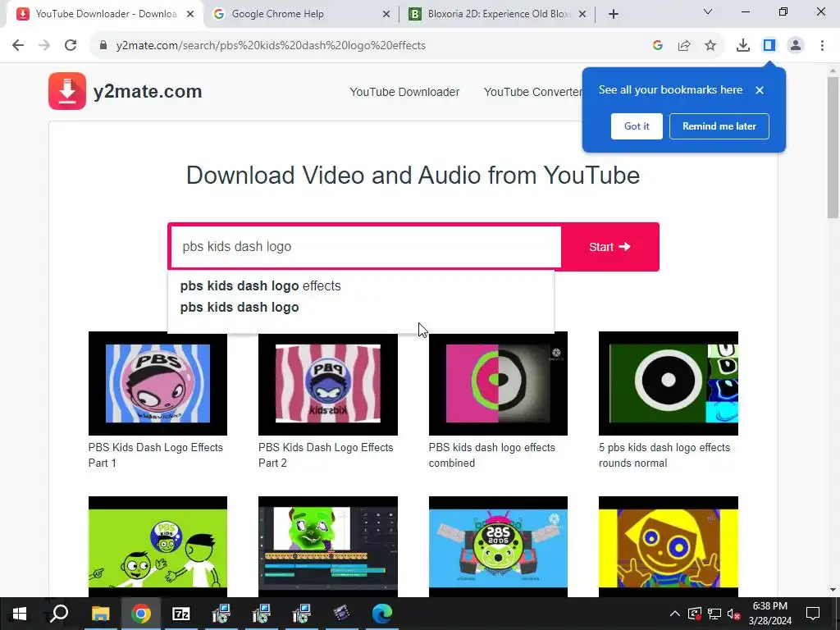Show hidden system tray icons
Screen dimensions: 840x630
click(x=675, y=614)
